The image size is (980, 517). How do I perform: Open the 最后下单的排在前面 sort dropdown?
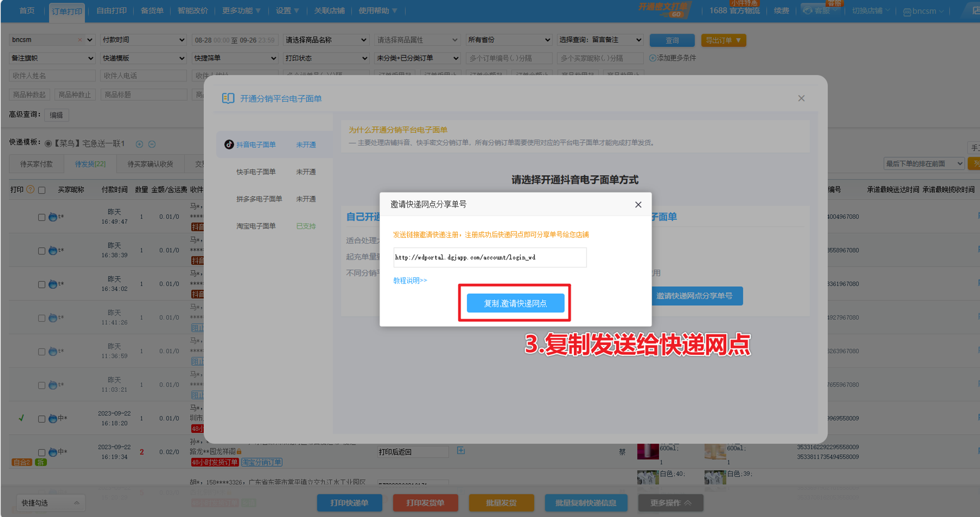pyautogui.click(x=924, y=164)
